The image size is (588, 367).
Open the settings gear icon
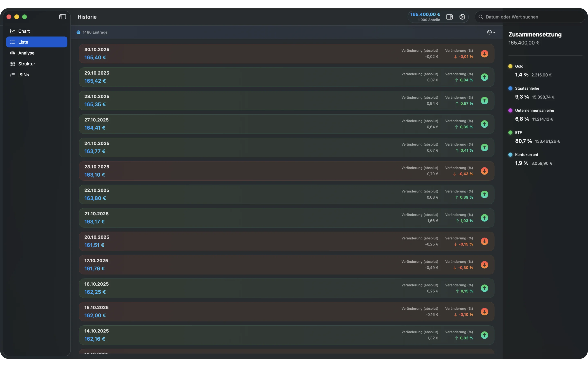click(462, 17)
